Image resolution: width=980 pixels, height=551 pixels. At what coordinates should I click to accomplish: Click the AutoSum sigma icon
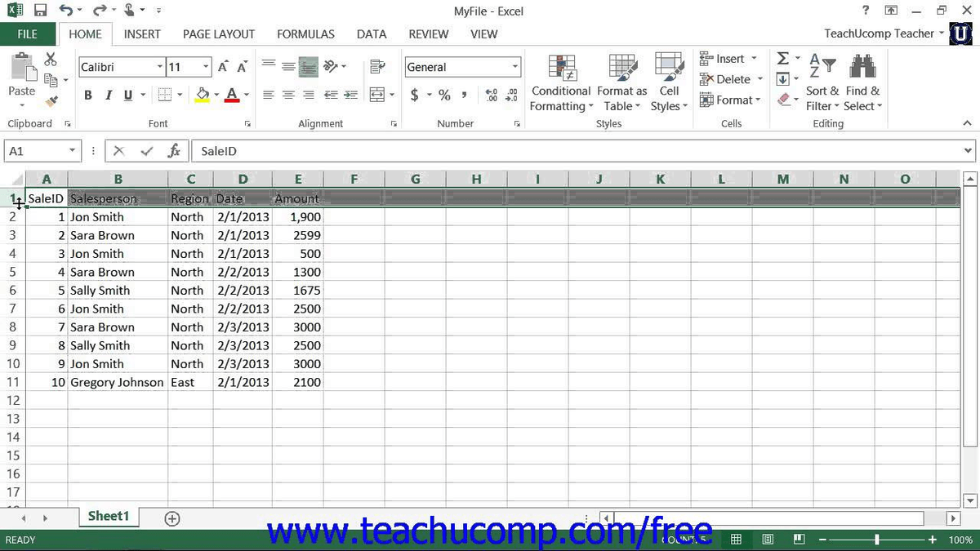tap(783, 59)
